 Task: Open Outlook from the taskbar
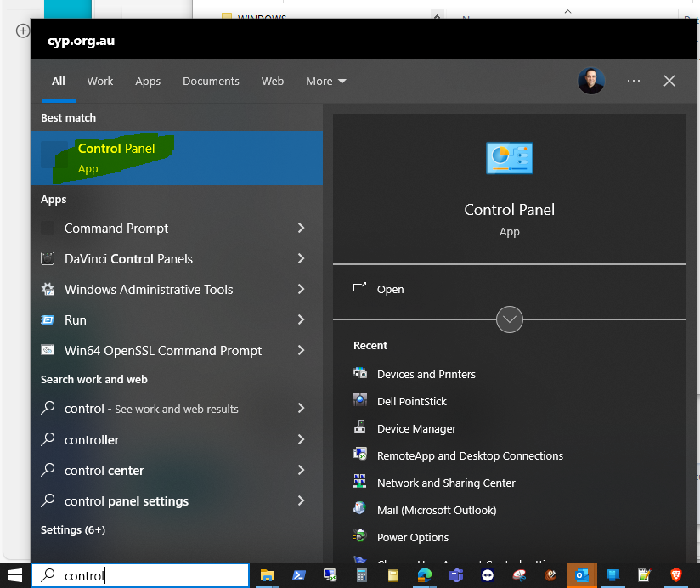(x=582, y=575)
